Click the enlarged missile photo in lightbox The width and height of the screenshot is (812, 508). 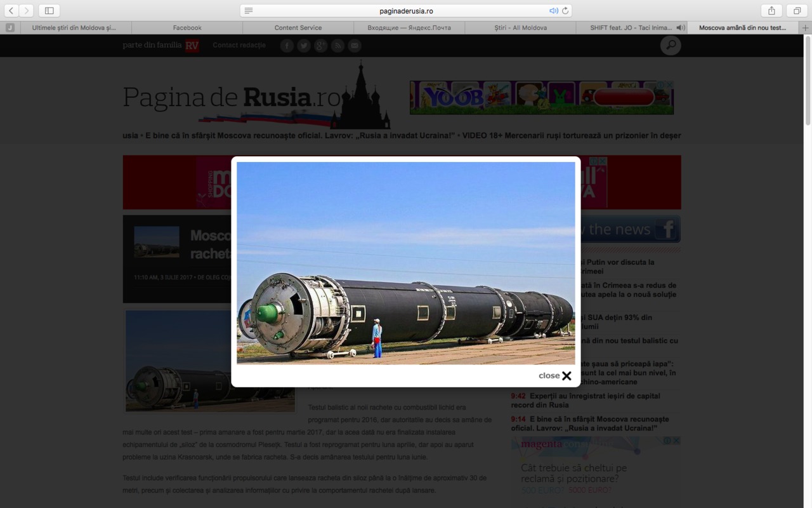406,263
